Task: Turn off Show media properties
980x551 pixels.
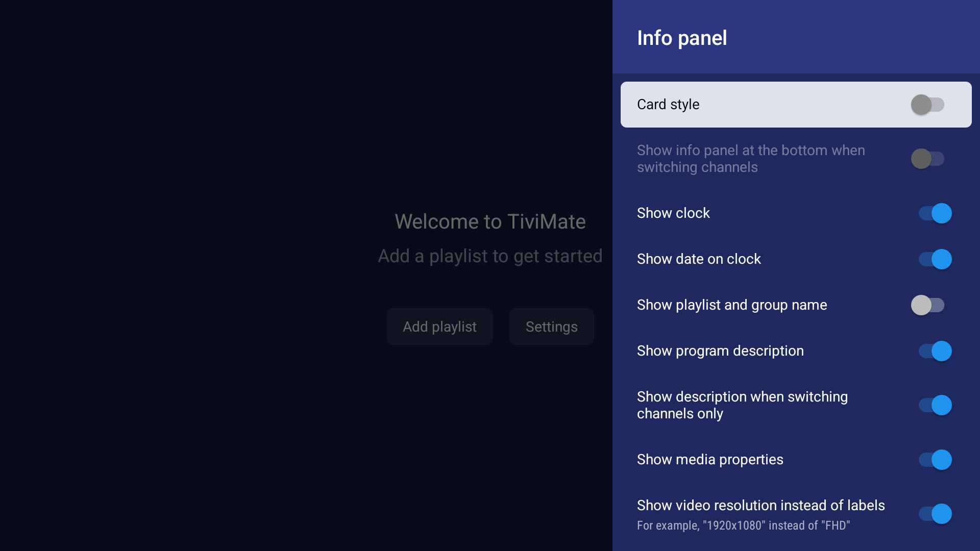Action: tap(935, 460)
